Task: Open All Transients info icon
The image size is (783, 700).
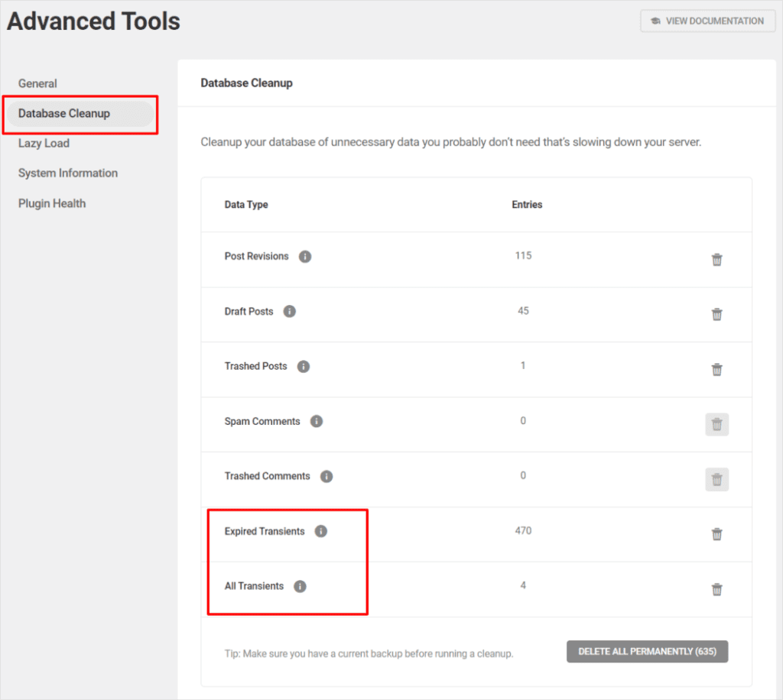Action: point(300,587)
